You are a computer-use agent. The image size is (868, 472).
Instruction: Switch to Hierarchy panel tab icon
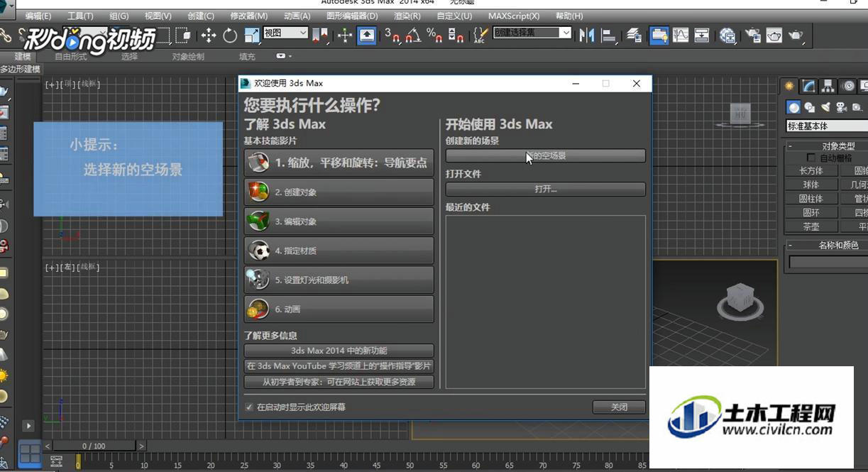click(828, 86)
